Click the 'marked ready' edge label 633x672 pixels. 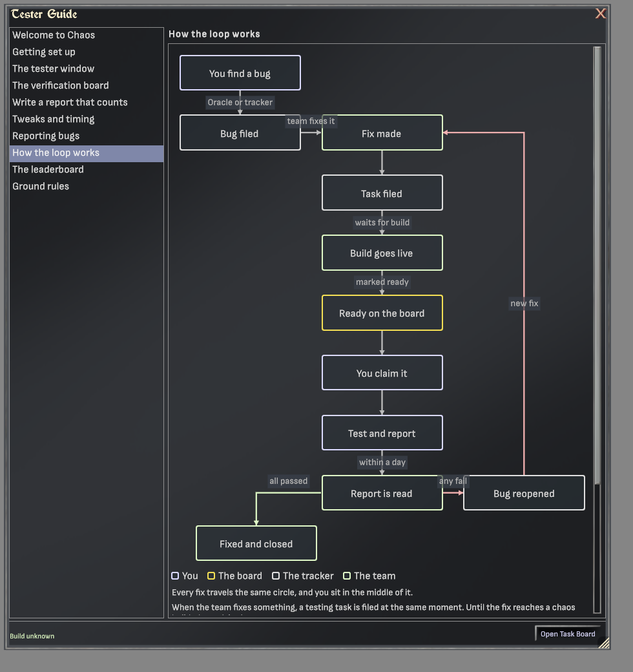pos(382,282)
